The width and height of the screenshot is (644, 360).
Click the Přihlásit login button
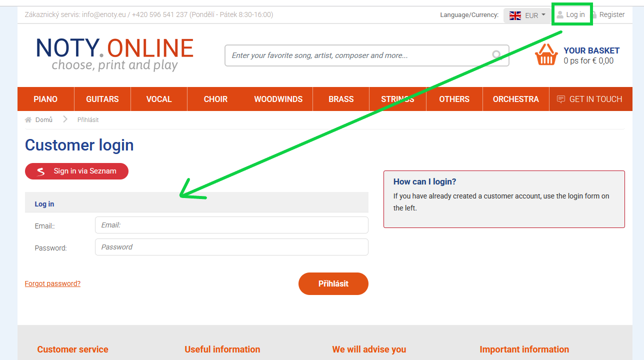click(x=333, y=283)
